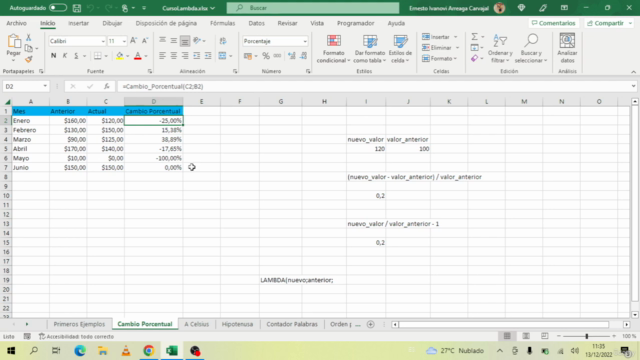Open the Formato cells dropdown

(x=440, y=59)
